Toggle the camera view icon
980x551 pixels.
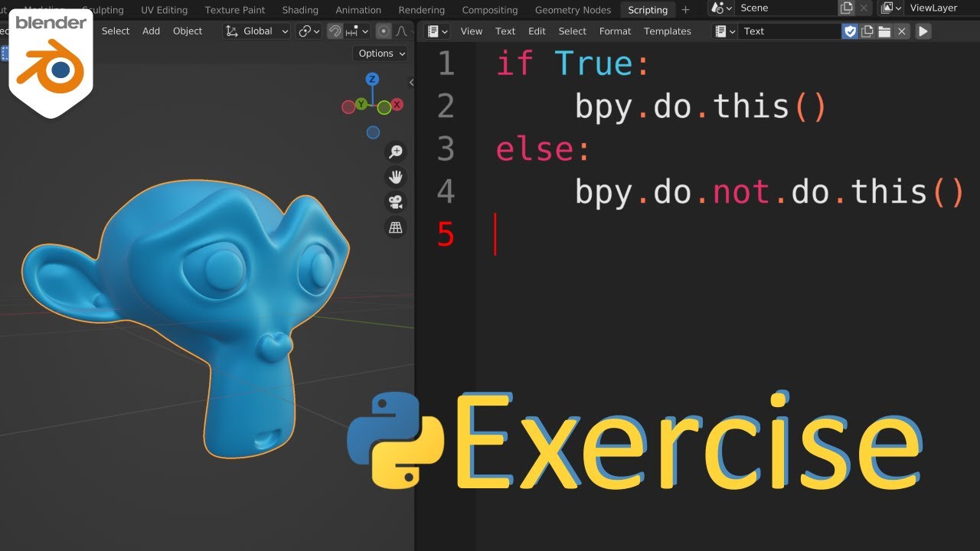click(x=396, y=202)
